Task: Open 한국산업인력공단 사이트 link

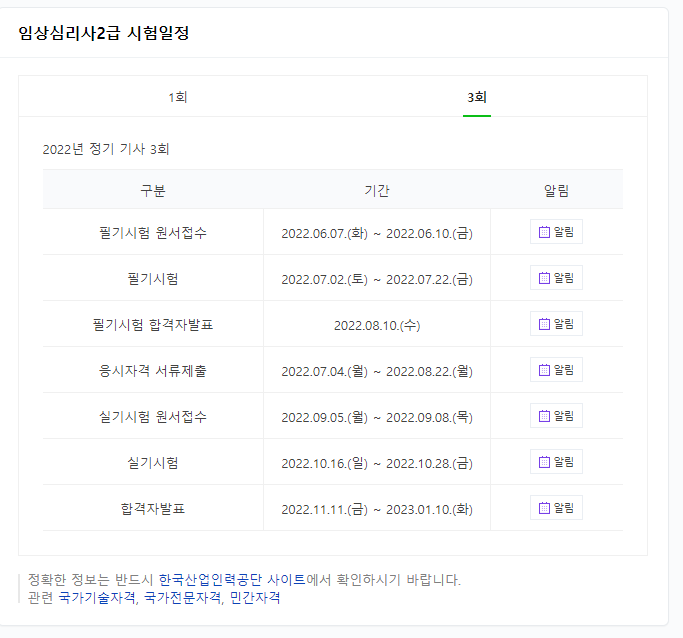Action: (232, 580)
